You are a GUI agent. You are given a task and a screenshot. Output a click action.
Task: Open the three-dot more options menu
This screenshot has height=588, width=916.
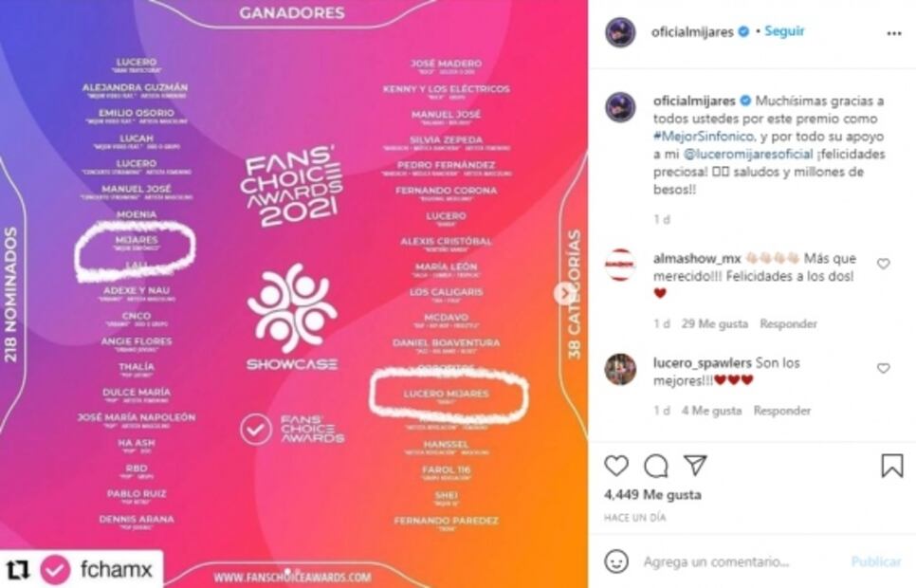coord(894,33)
